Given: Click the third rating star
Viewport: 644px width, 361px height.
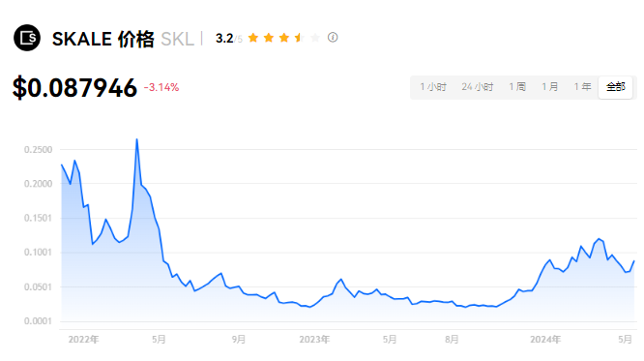Looking at the screenshot, I should 283,38.
